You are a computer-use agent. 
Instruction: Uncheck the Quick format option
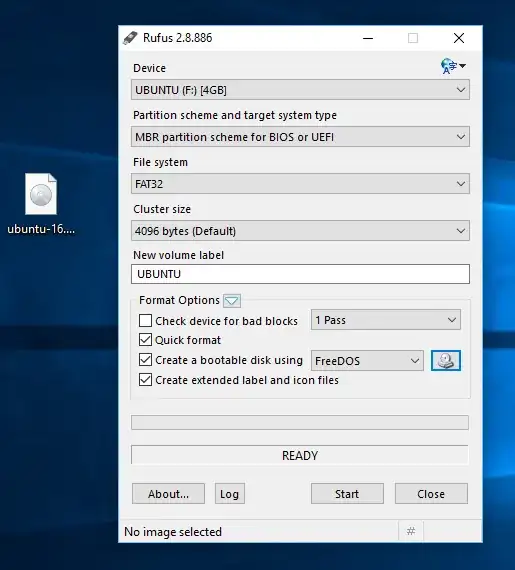145,340
